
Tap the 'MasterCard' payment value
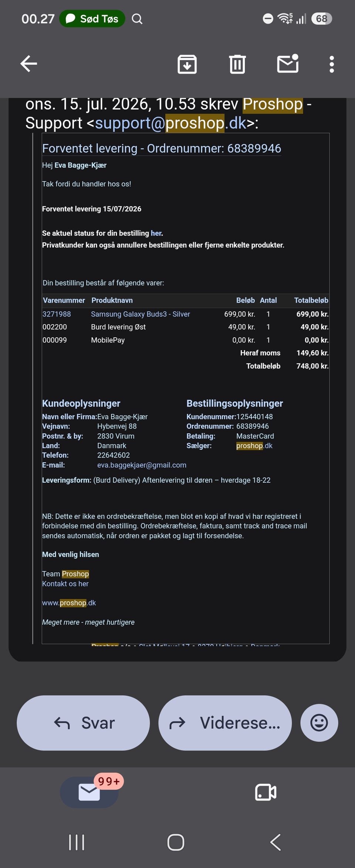tap(255, 436)
